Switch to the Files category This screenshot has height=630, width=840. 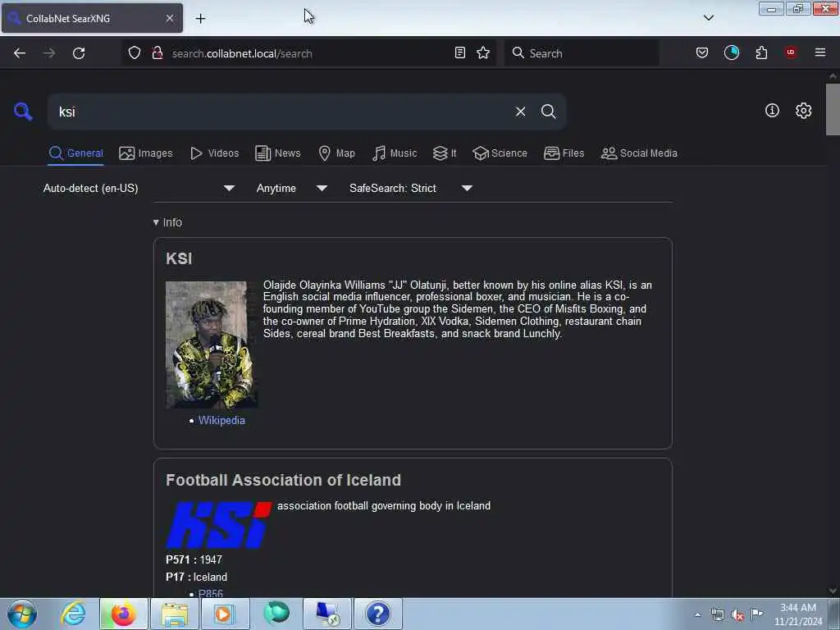[x=564, y=153]
